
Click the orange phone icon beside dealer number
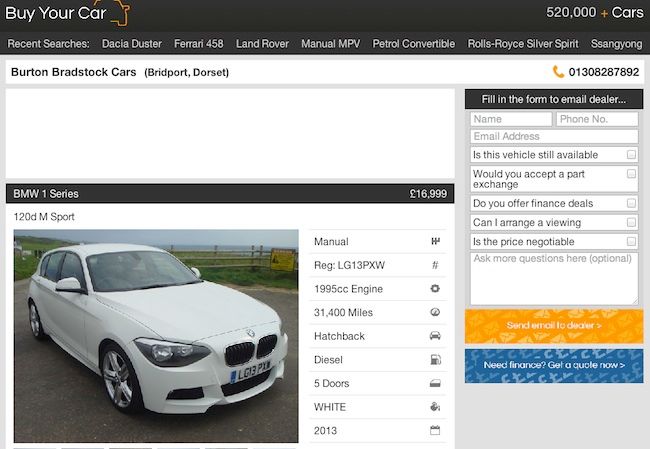[x=558, y=72]
